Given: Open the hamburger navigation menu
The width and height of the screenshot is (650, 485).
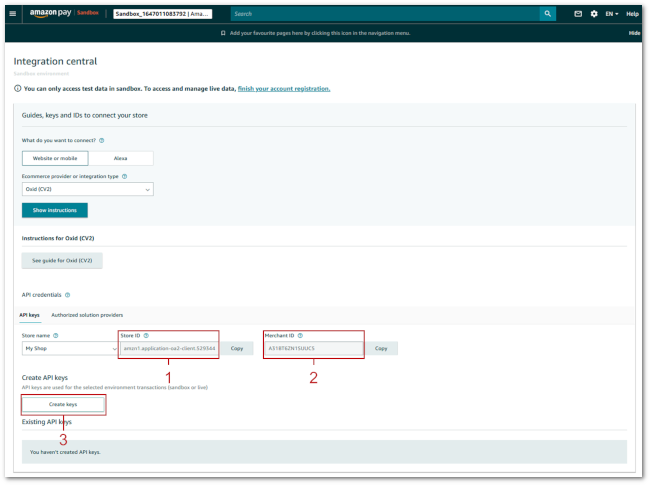Looking at the screenshot, I should pyautogui.click(x=13, y=14).
